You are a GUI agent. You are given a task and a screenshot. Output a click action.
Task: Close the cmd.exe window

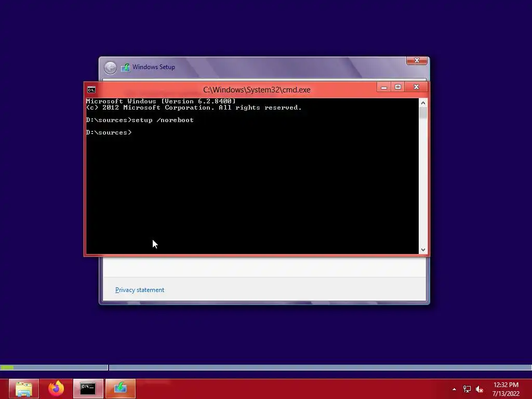[416, 87]
